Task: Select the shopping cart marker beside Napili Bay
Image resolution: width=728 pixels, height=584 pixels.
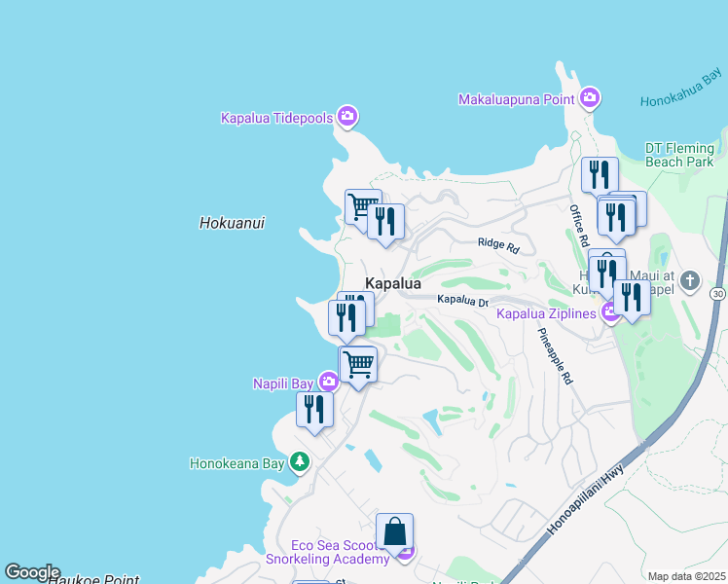Action: pyautogui.click(x=358, y=368)
